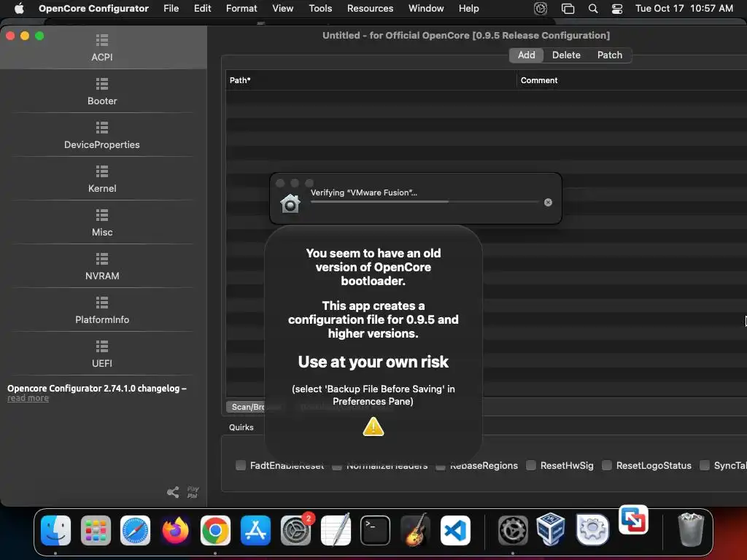Toggle the SyncTableIds checkbox
The image size is (747, 560).
[705, 465]
